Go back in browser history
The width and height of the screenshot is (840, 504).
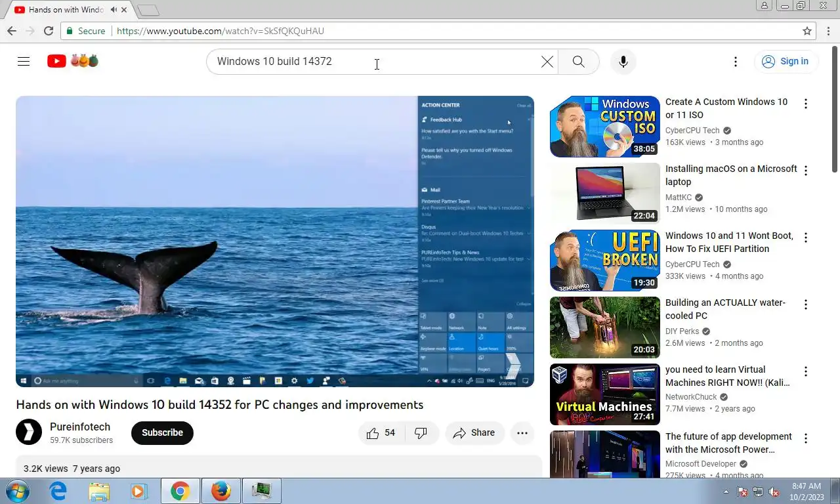pos(12,31)
